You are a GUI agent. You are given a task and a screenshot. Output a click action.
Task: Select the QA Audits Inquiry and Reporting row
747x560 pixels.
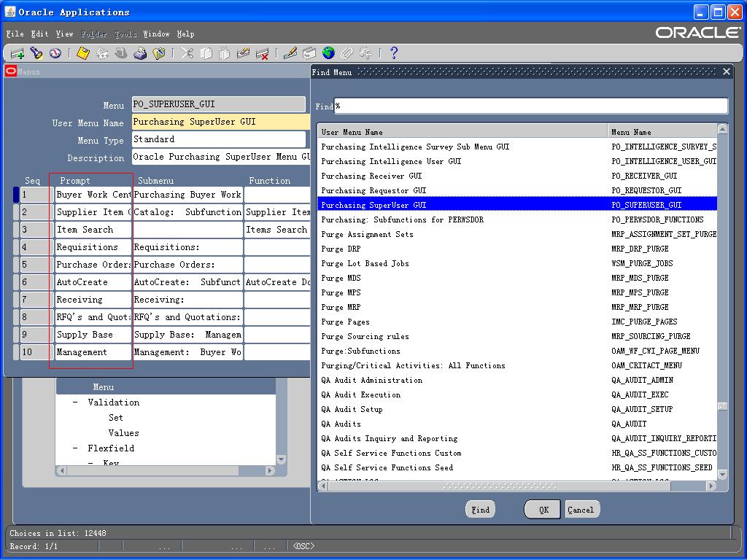click(x=517, y=438)
